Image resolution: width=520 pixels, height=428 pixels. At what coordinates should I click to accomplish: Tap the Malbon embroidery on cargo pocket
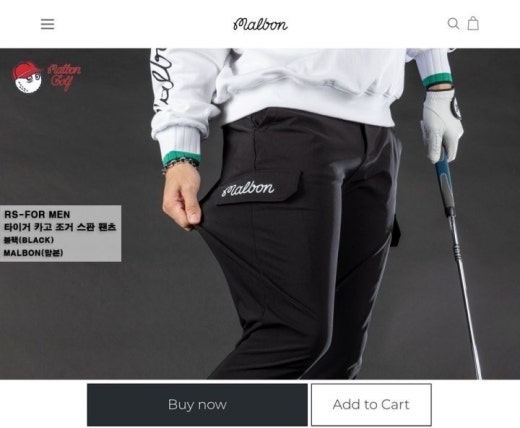coord(248,189)
